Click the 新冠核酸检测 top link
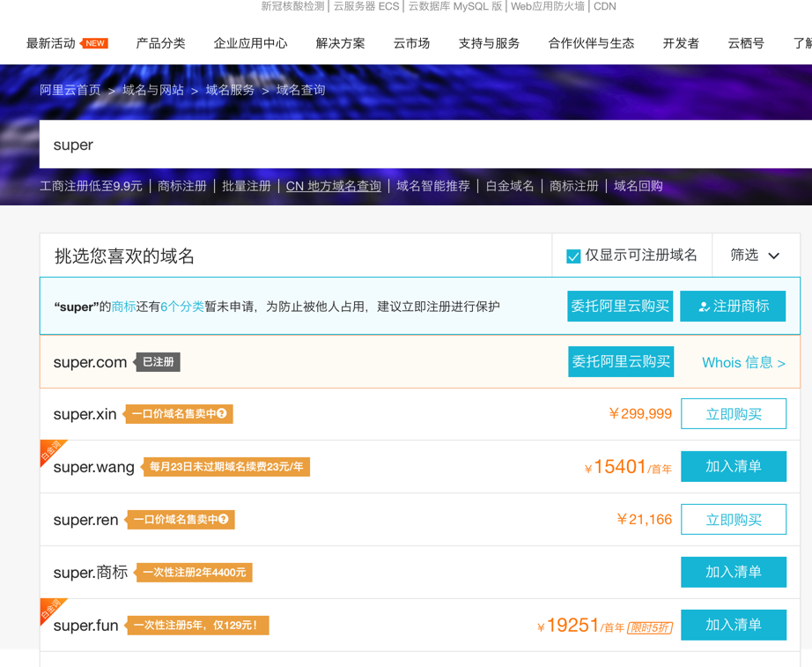Screen dimensions: 812x667 pos(292,6)
